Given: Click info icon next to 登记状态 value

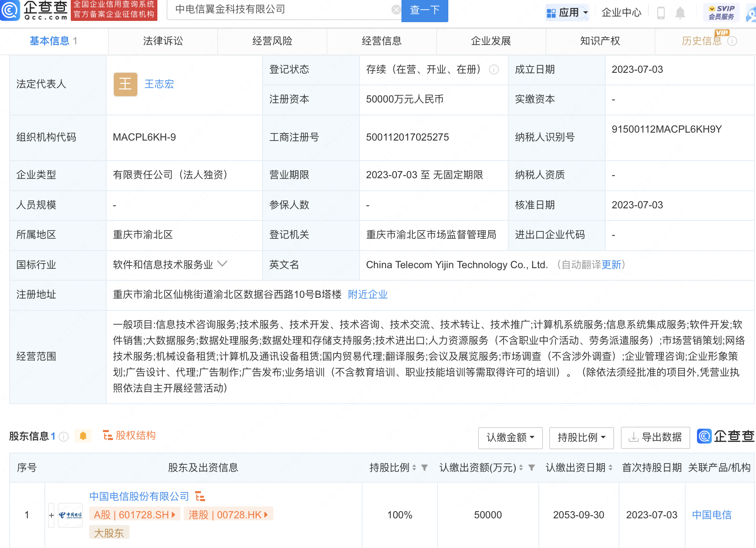Looking at the screenshot, I should (x=494, y=69).
